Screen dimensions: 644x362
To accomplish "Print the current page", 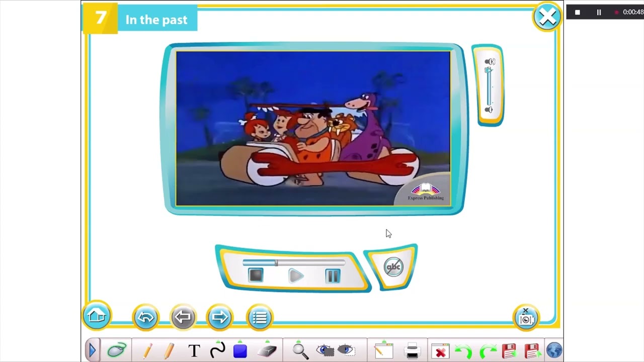I will click(412, 350).
